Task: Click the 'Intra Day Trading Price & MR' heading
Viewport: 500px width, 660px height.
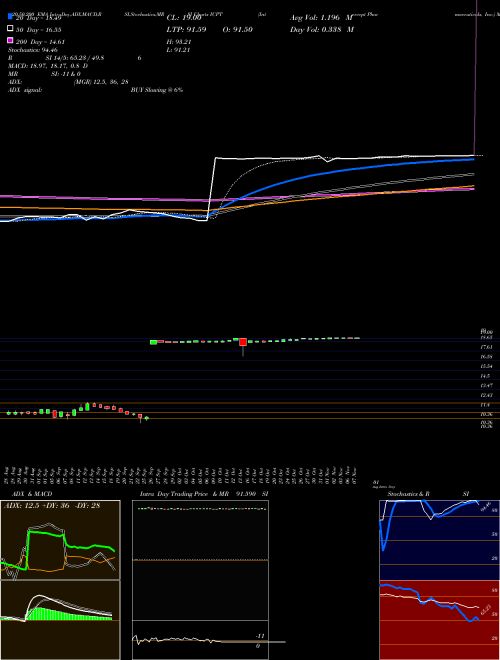Action: click(x=185, y=494)
